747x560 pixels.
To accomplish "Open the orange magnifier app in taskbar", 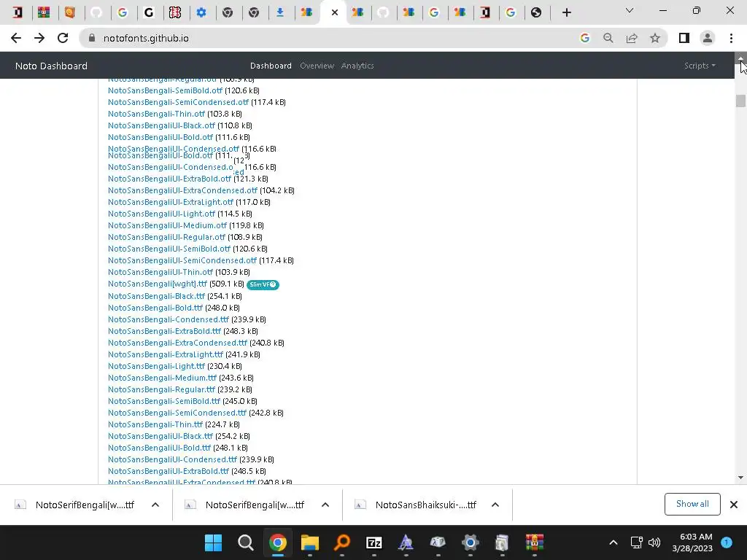I will tap(342, 542).
